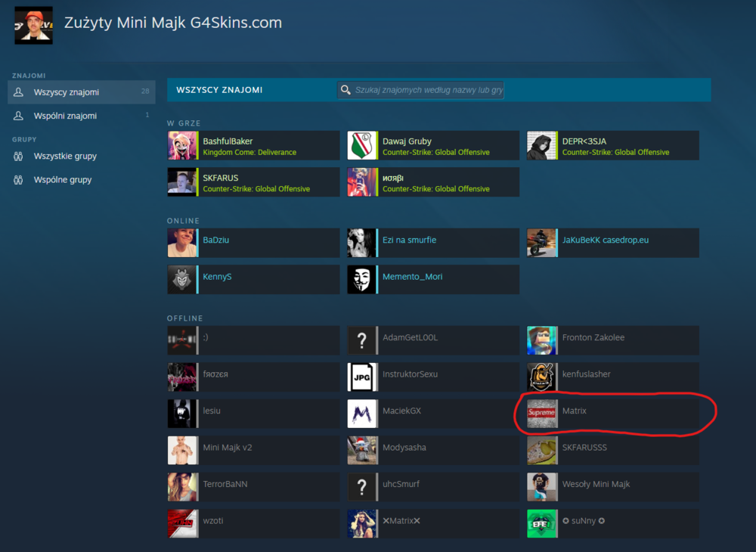The height and width of the screenshot is (552, 756).
Task: Click the TerrorBaNN name
Action: click(x=225, y=484)
